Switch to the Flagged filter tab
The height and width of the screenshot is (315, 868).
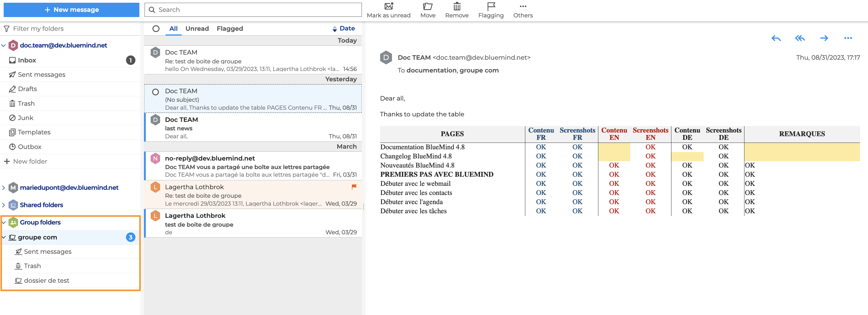229,29
